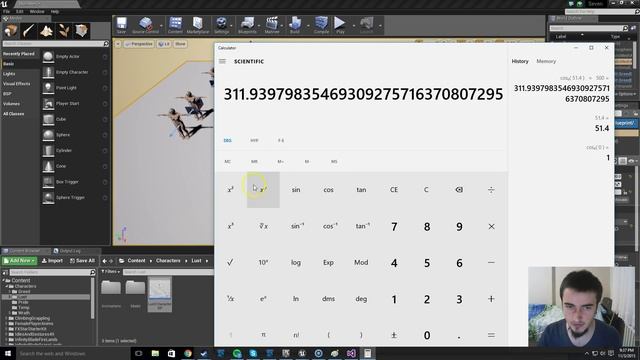Open the viewport options dropdown arrow

click(118, 44)
